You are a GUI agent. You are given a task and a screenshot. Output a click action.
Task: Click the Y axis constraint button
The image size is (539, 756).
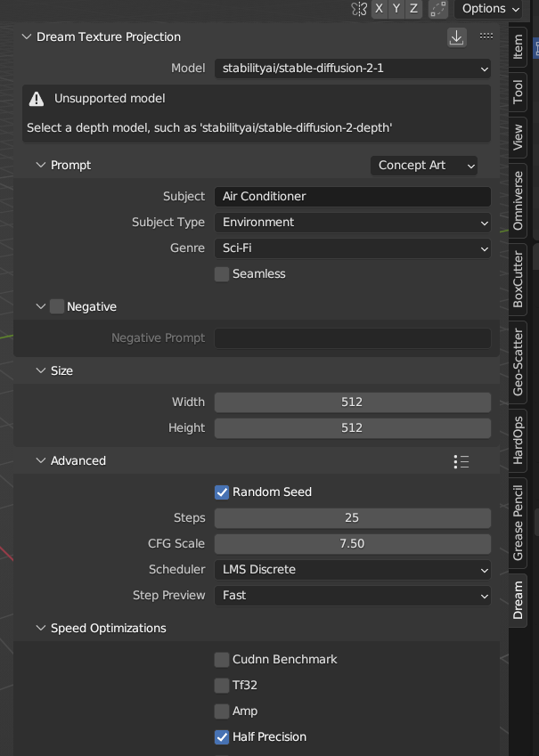coord(396,9)
